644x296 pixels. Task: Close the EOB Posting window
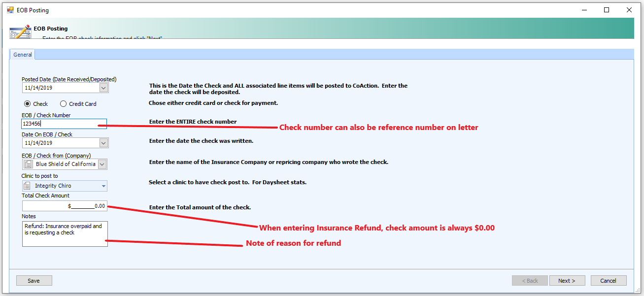[629, 10]
